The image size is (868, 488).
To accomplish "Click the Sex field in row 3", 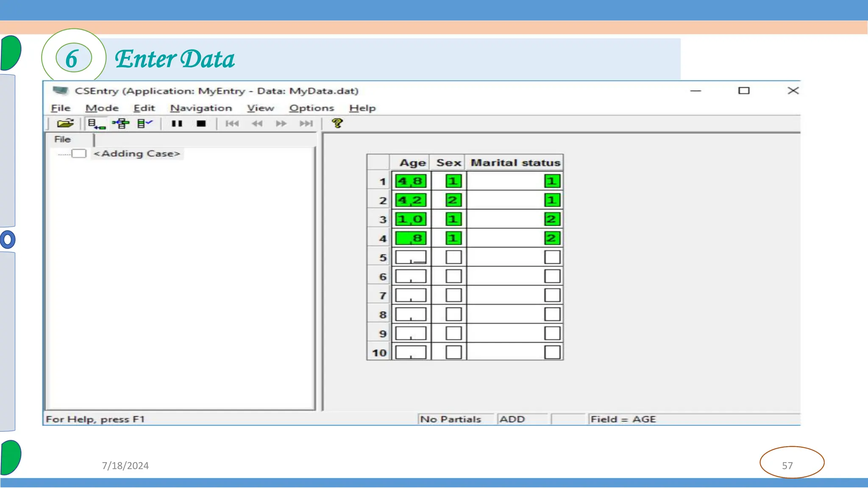I will coord(453,219).
